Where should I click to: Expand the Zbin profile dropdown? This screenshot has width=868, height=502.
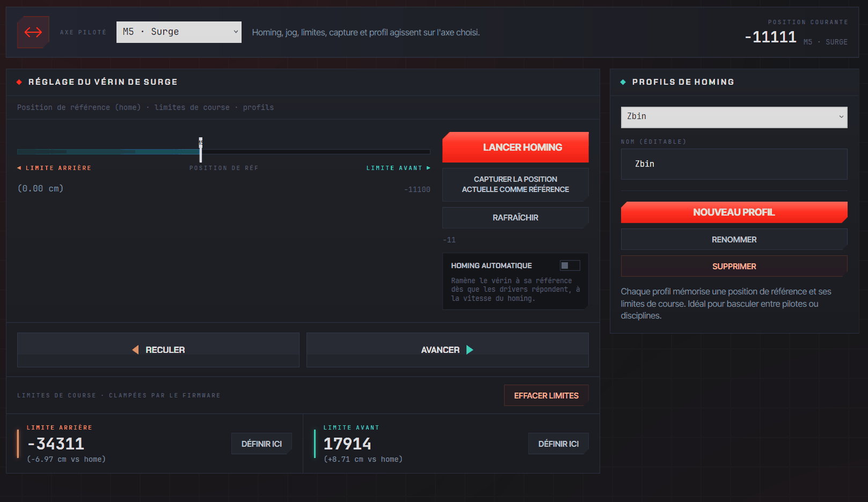[x=734, y=117]
